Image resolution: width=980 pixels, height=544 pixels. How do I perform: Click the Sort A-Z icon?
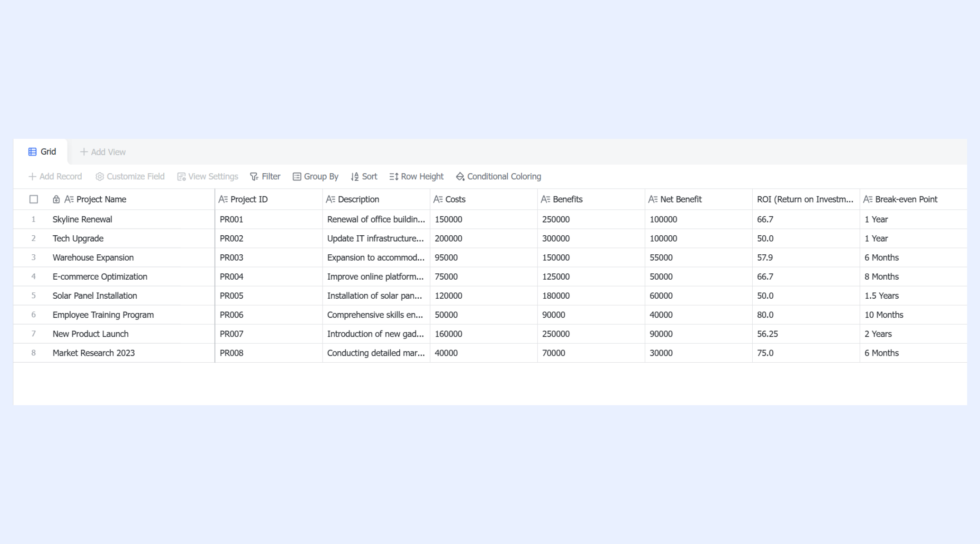coord(355,176)
